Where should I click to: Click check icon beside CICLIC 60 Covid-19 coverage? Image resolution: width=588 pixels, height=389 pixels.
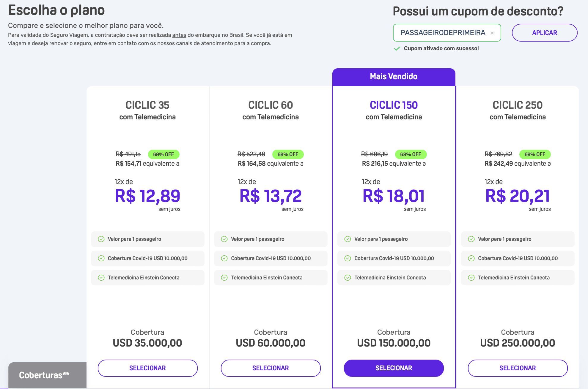pos(224,258)
